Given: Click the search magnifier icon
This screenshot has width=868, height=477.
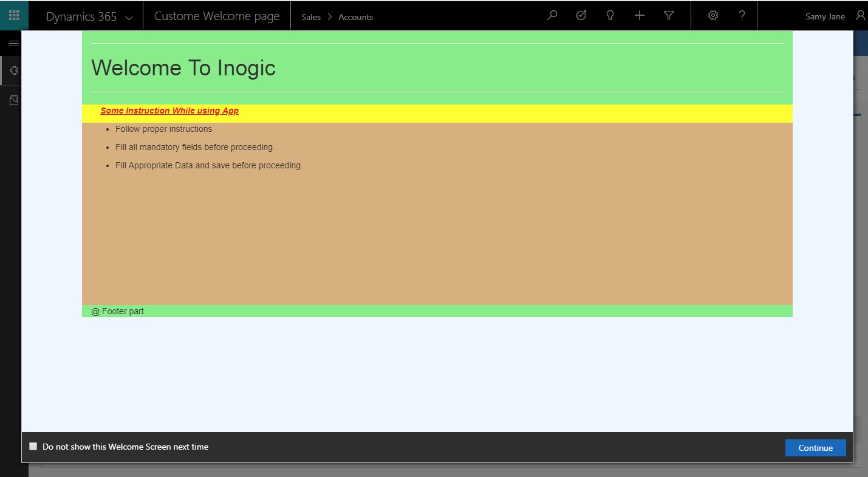Looking at the screenshot, I should [x=552, y=16].
